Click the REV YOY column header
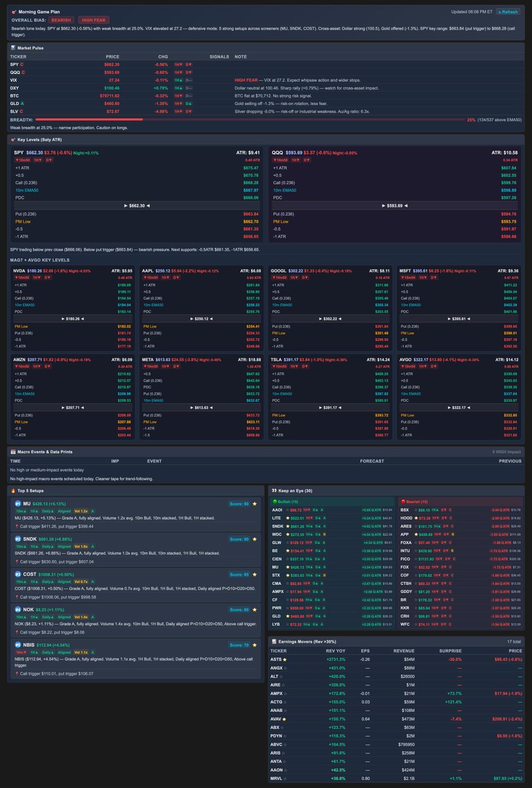532x788 pixels. click(x=337, y=651)
